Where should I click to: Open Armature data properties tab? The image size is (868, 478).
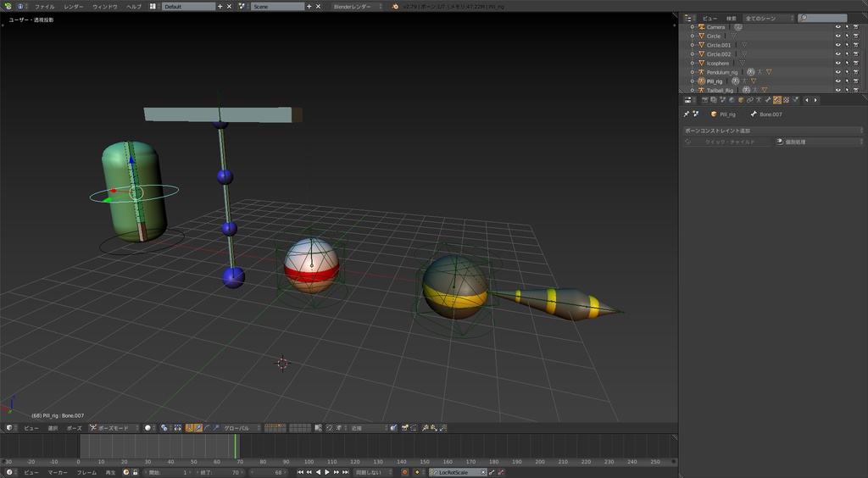pos(759,100)
